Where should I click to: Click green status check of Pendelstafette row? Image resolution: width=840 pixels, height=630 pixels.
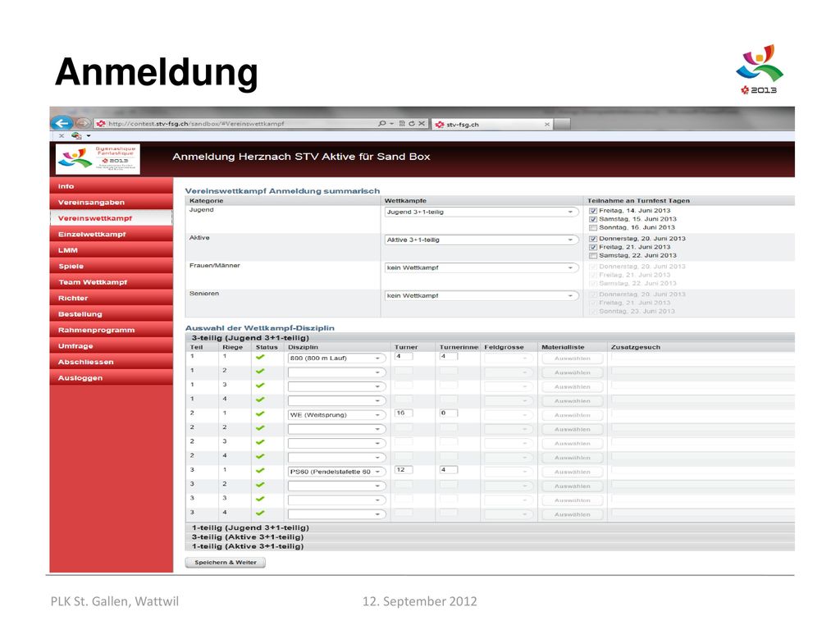[x=260, y=470]
